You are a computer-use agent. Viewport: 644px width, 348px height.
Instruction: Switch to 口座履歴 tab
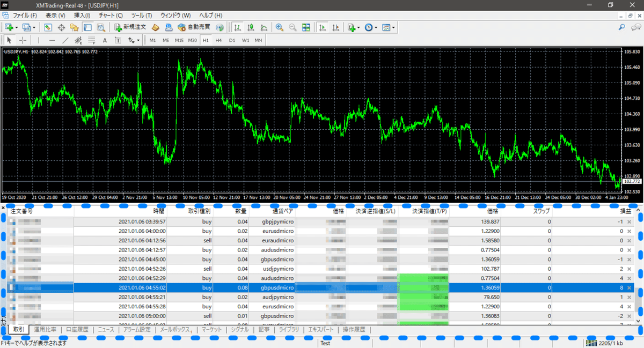pos(76,330)
